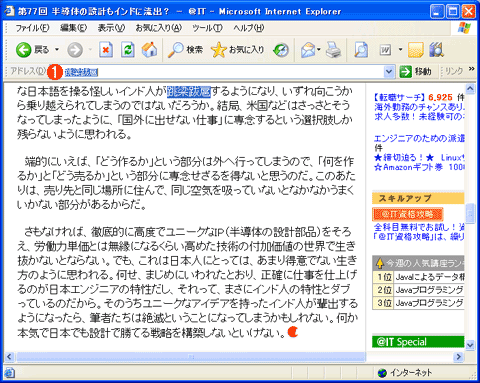Image resolution: width=480 pixels, height=383 pixels.
Task: Click the horizontal scrollbar thumb
Action: 191,357
